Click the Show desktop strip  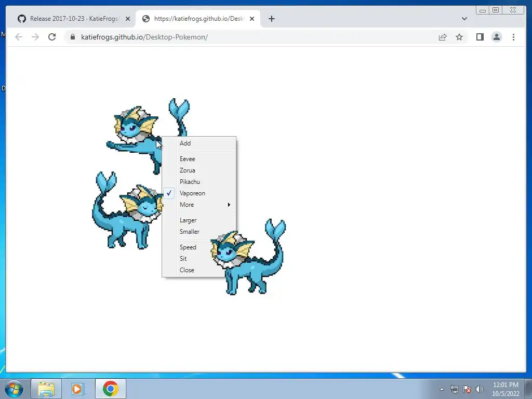(528, 389)
